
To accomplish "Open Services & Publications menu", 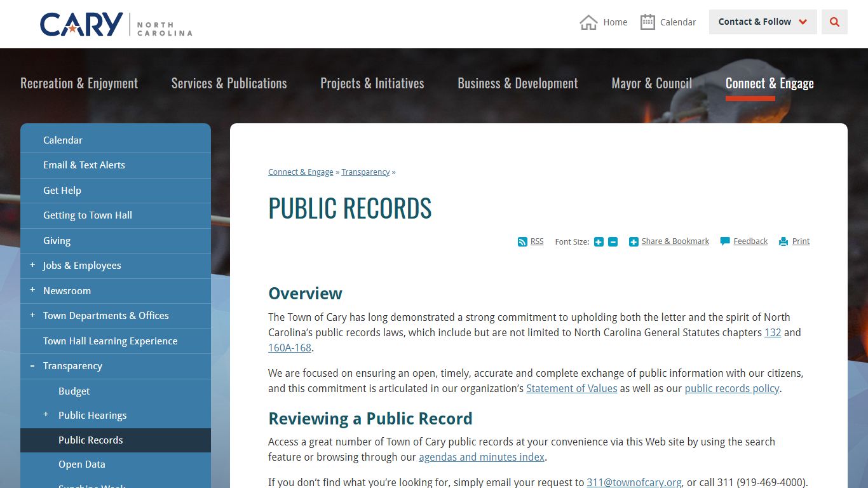I will [x=229, y=83].
